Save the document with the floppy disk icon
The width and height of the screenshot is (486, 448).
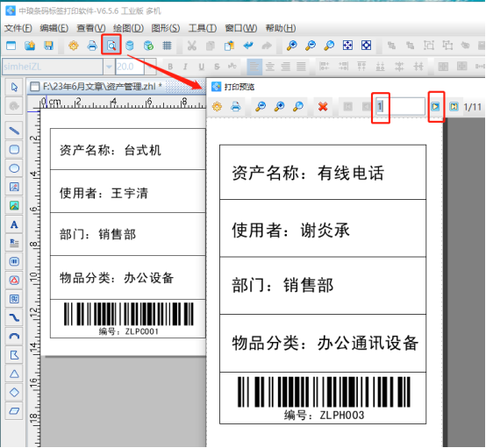pyautogui.click(x=48, y=46)
